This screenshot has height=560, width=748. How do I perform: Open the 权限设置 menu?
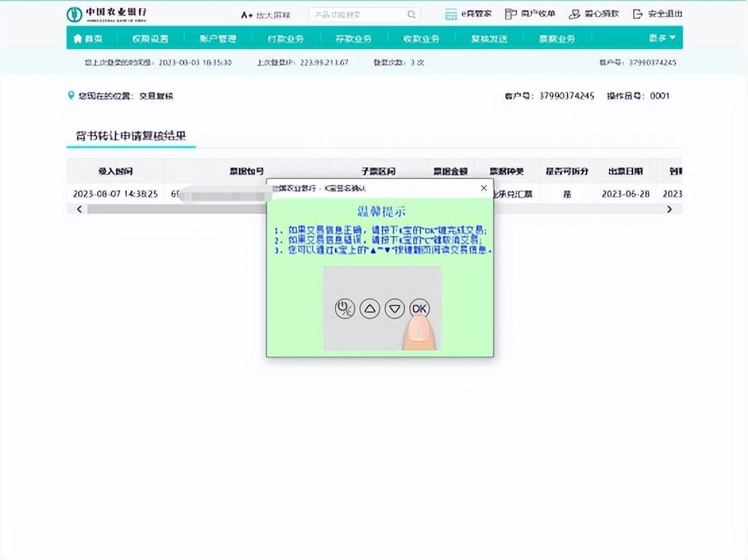click(150, 38)
